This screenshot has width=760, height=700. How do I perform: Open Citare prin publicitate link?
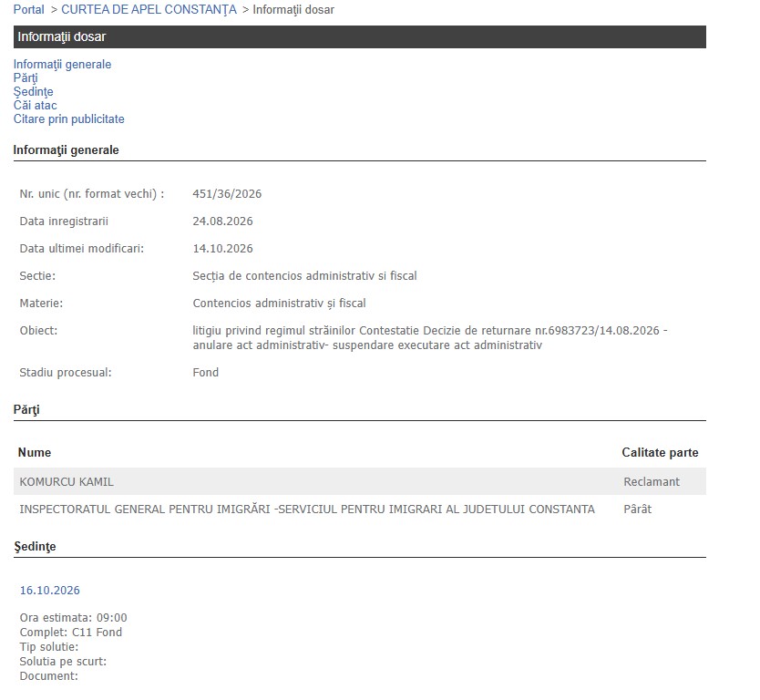tap(69, 118)
